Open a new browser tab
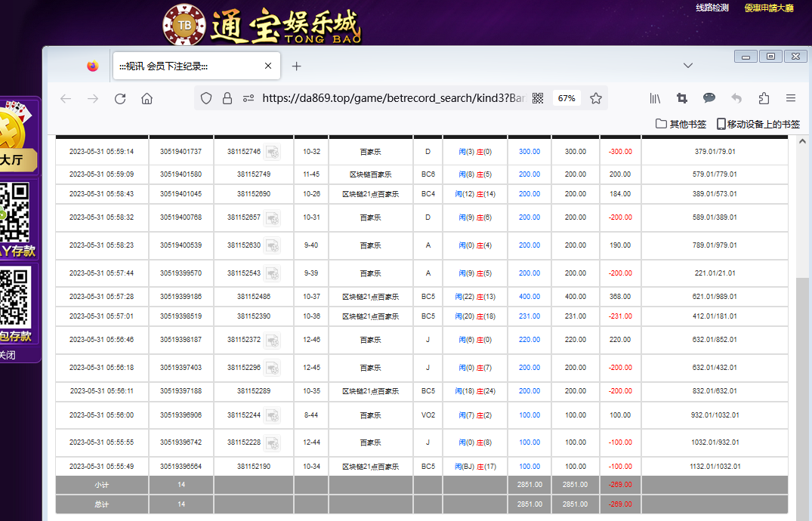The width and height of the screenshot is (812, 521). pos(297,66)
